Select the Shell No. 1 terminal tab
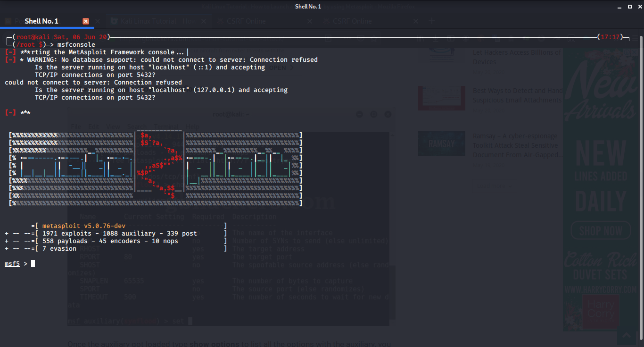The image size is (644, 347). coord(41,21)
